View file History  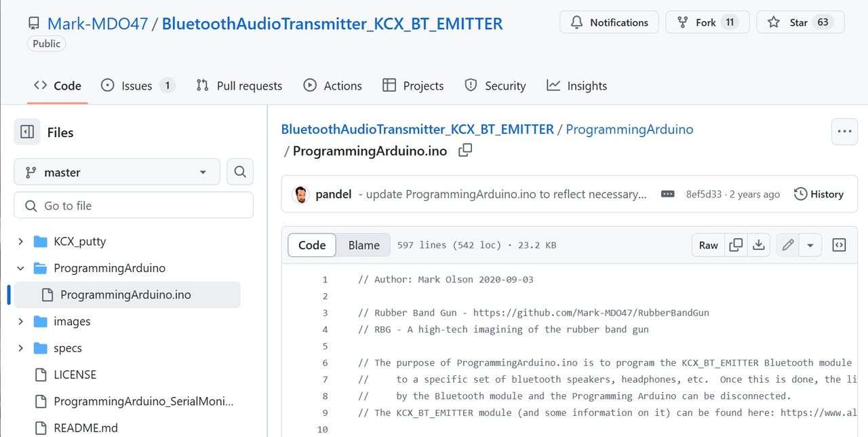pos(818,194)
